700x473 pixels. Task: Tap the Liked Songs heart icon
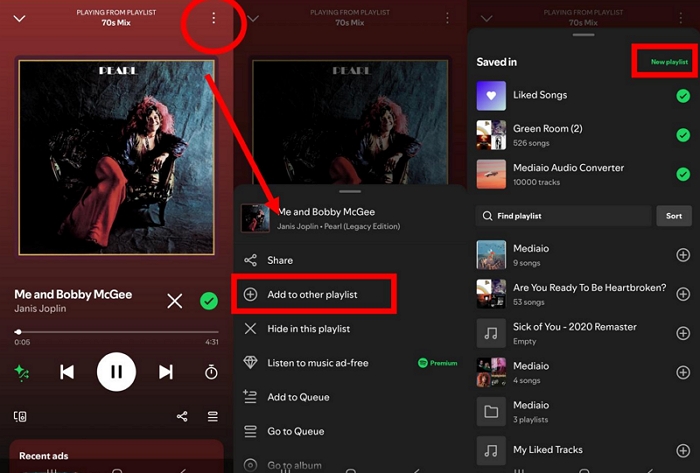pos(491,95)
